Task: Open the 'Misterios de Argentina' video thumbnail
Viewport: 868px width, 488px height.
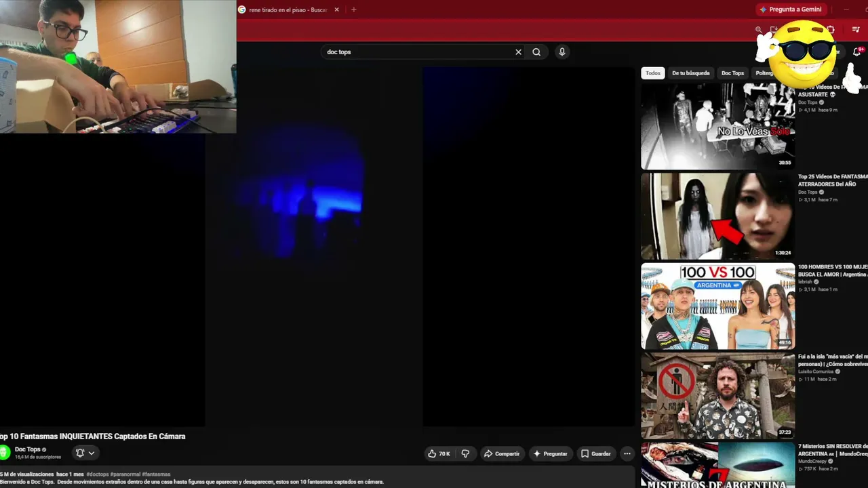Action: [717, 465]
